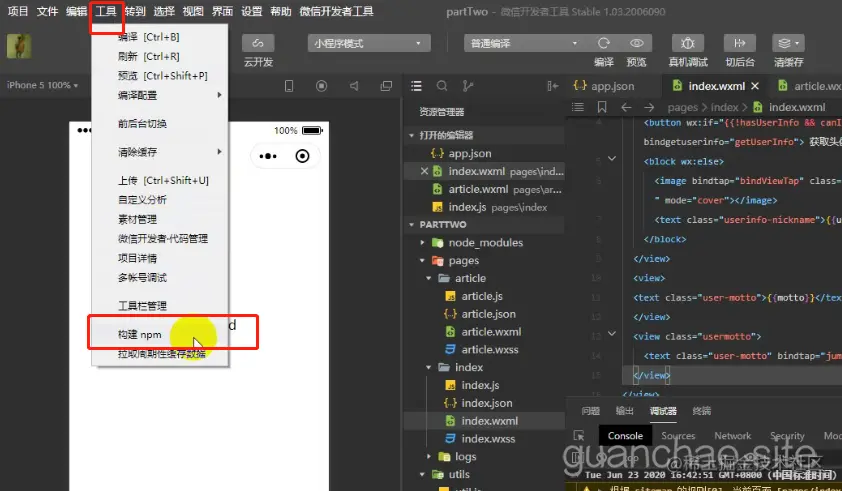Click the record circle icon in simulator bar
Image resolution: width=842 pixels, height=491 pixels.
[321, 86]
